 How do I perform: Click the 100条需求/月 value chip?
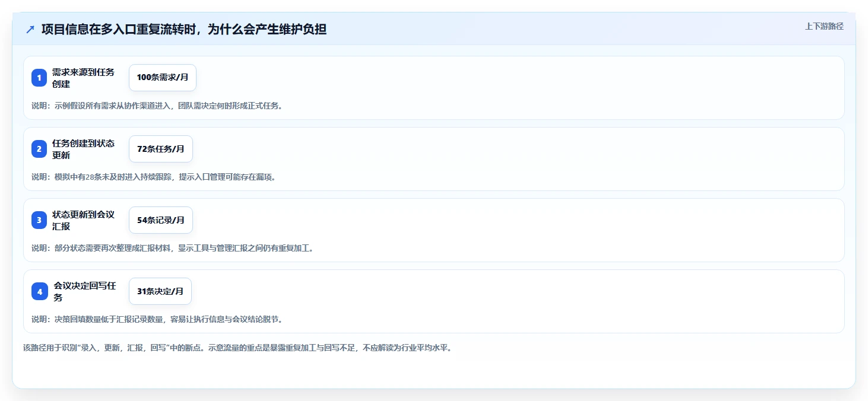click(x=163, y=78)
